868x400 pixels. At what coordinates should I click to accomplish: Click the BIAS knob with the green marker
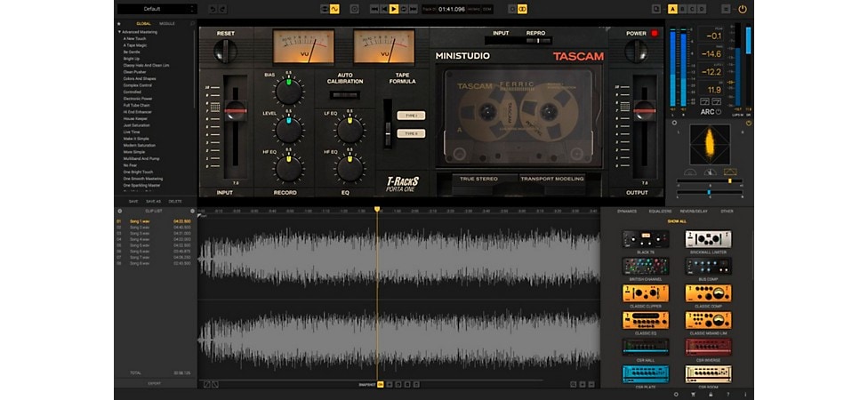[x=289, y=92]
